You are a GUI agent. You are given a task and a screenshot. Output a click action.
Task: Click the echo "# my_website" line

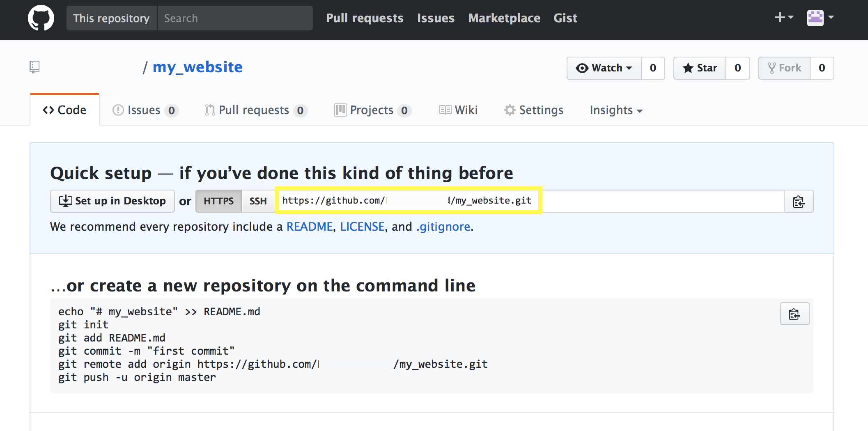coord(159,312)
